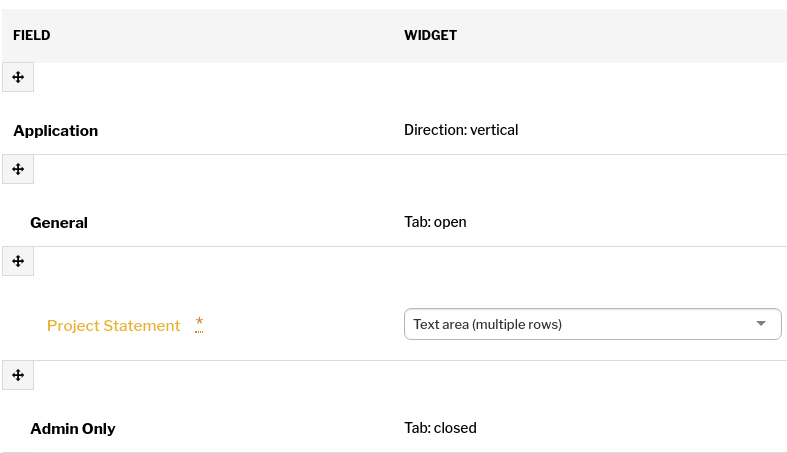Click the Project Statement field label
Screen dimensions: 787x453
[113, 326]
